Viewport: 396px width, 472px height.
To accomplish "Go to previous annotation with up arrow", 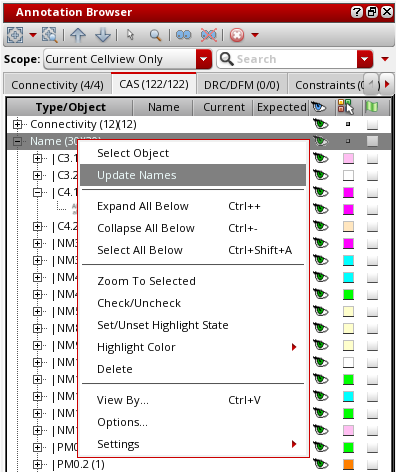I will tap(78, 35).
